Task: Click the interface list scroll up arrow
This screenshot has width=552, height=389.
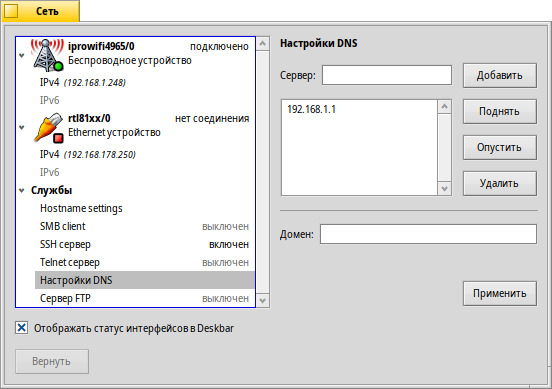Action: (x=263, y=44)
